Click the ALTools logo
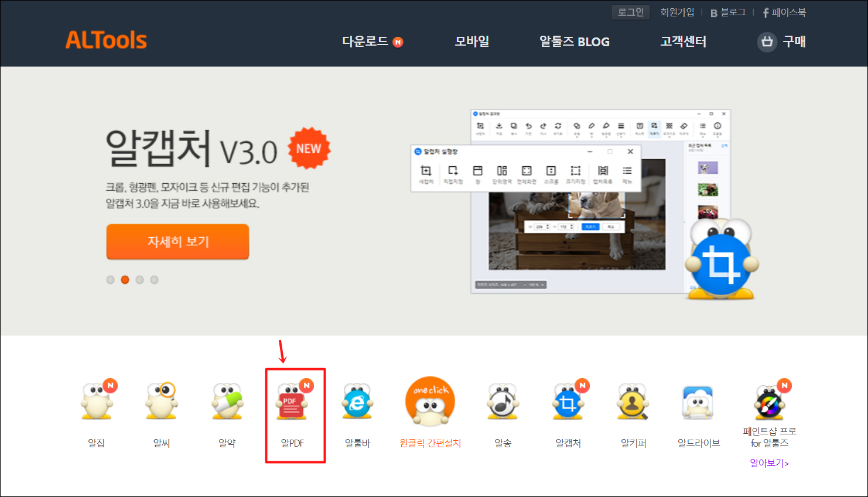868x497 pixels. [106, 40]
